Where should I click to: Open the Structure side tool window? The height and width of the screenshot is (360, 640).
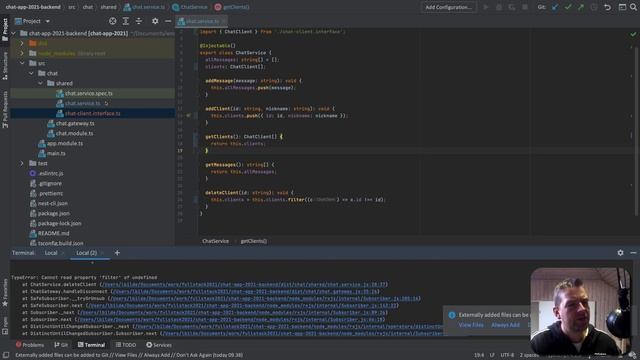coord(5,65)
